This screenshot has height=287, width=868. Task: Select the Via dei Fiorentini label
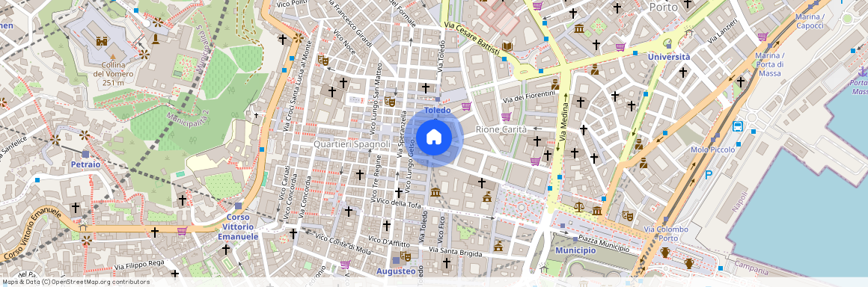click(x=528, y=96)
